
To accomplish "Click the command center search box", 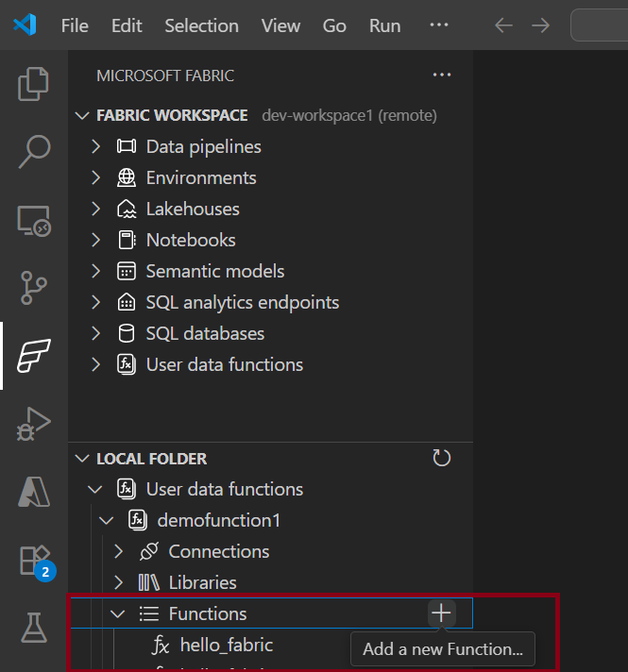I will pyautogui.click(x=600, y=25).
